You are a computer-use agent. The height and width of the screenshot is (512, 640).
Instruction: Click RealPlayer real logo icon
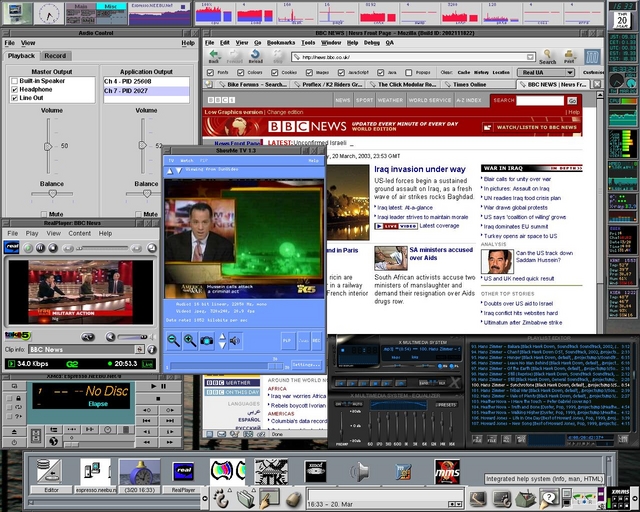[12, 247]
